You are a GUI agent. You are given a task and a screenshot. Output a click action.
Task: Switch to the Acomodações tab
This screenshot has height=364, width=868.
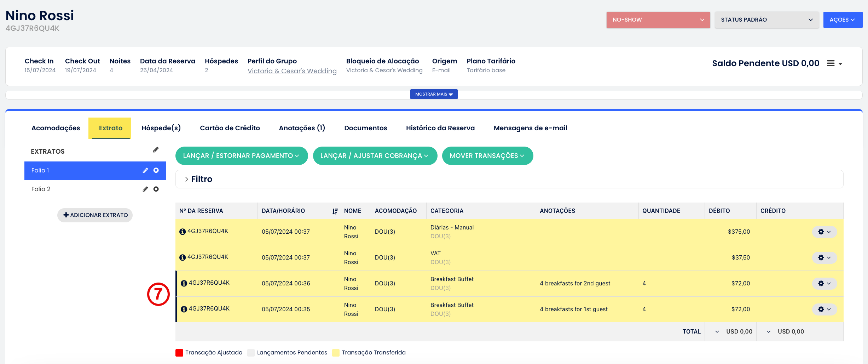coord(56,128)
